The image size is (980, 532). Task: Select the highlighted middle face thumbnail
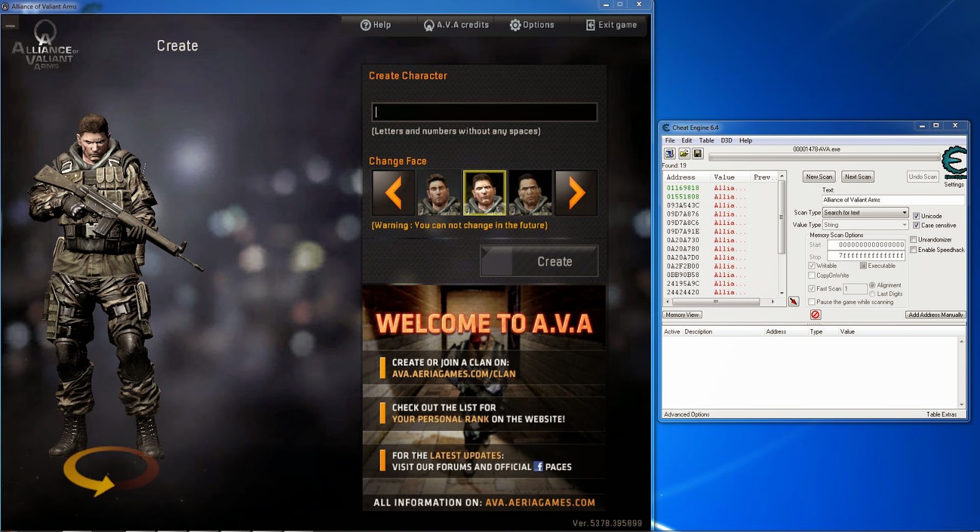484,192
